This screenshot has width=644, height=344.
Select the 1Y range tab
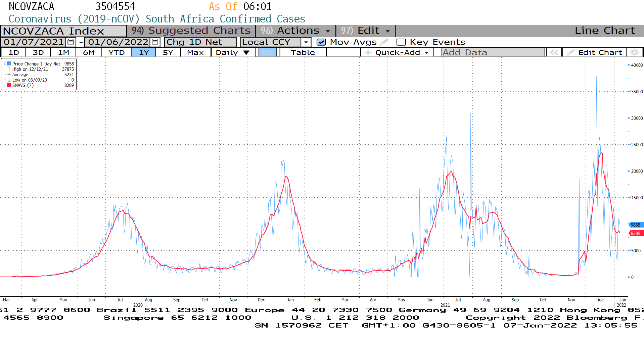[x=144, y=52]
